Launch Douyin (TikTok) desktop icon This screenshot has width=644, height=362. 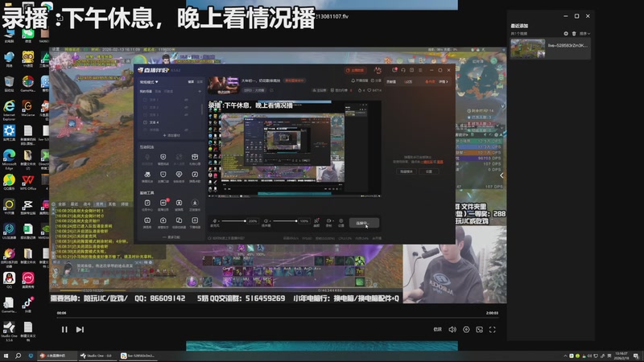pos(28,305)
